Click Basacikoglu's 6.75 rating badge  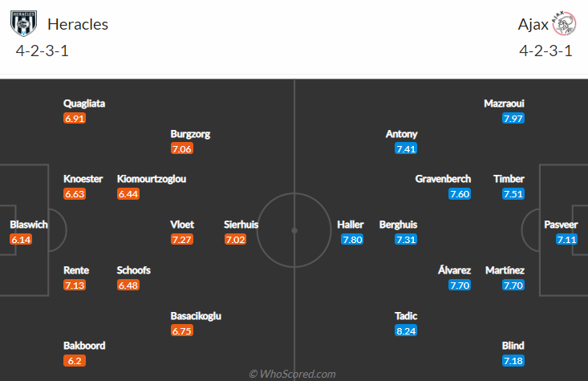pyautogui.click(x=182, y=330)
